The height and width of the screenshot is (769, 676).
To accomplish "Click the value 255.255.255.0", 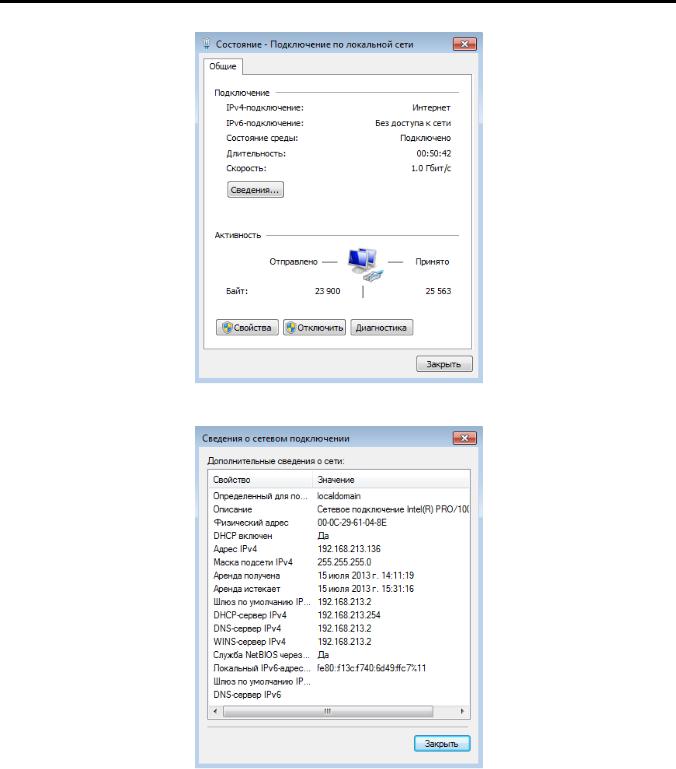I will [344, 562].
